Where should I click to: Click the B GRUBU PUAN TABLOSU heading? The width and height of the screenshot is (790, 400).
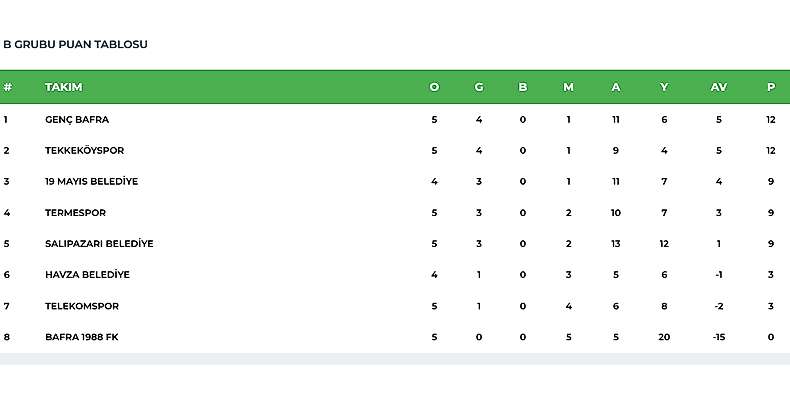click(76, 44)
